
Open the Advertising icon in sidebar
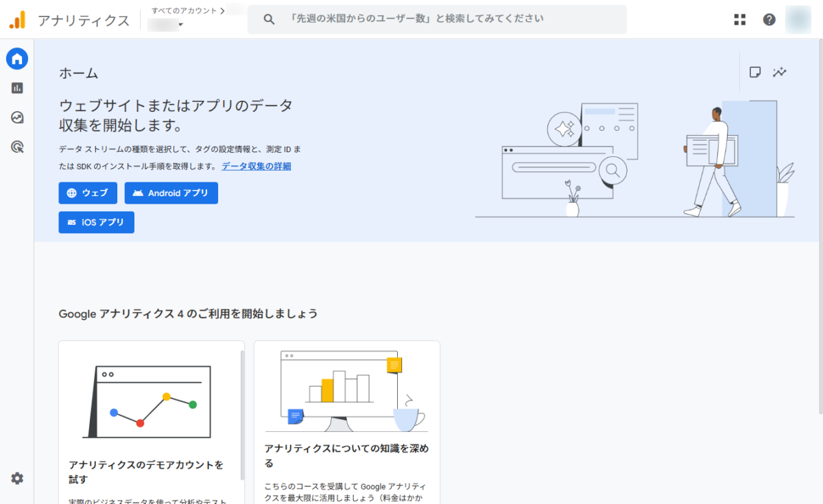point(17,146)
